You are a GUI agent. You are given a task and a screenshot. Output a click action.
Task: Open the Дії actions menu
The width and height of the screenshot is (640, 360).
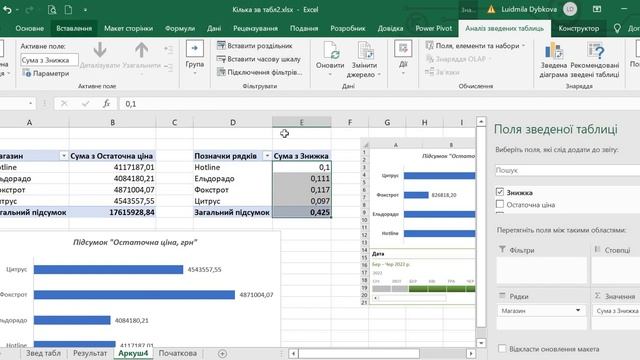(403, 57)
